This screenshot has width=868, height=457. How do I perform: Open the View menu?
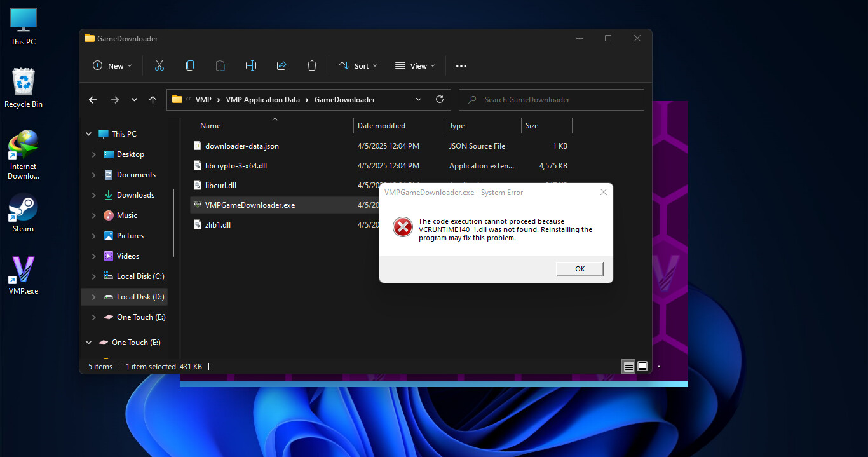tap(415, 65)
